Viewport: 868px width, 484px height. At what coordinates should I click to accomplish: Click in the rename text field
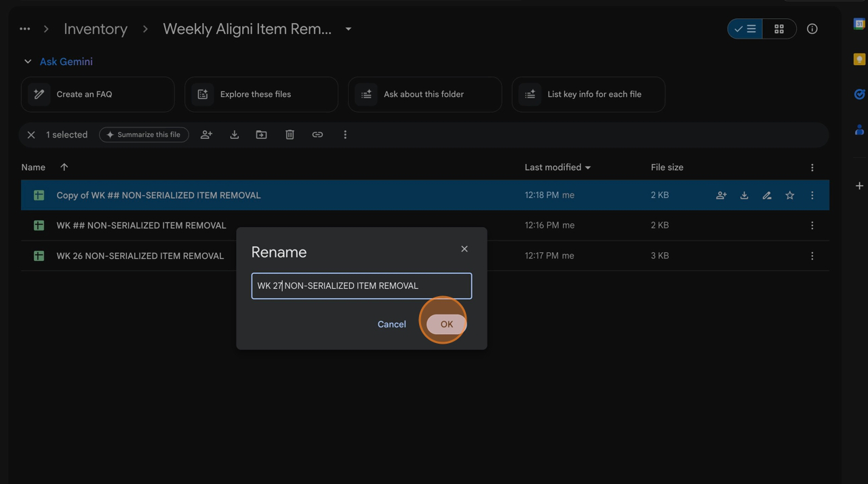pos(361,286)
